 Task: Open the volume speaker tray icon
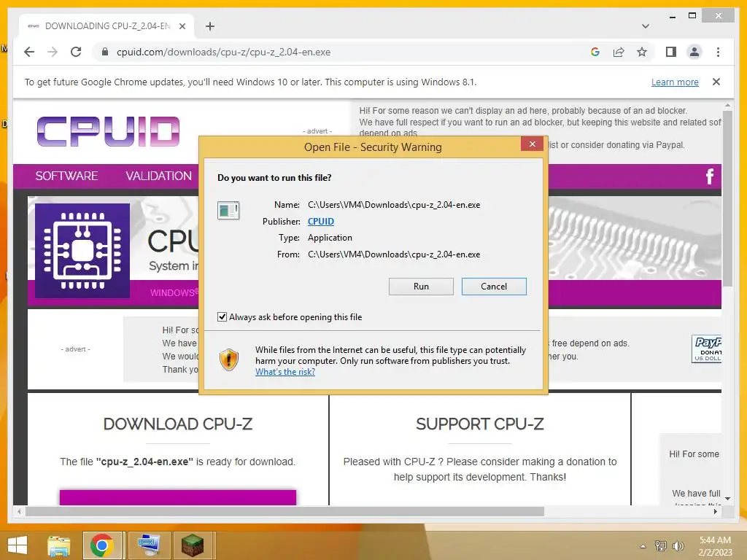[678, 545]
